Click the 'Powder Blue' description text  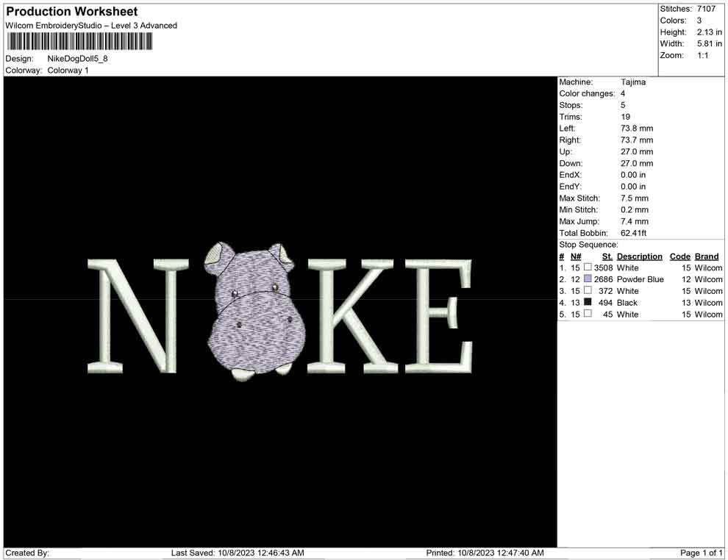tap(640, 279)
